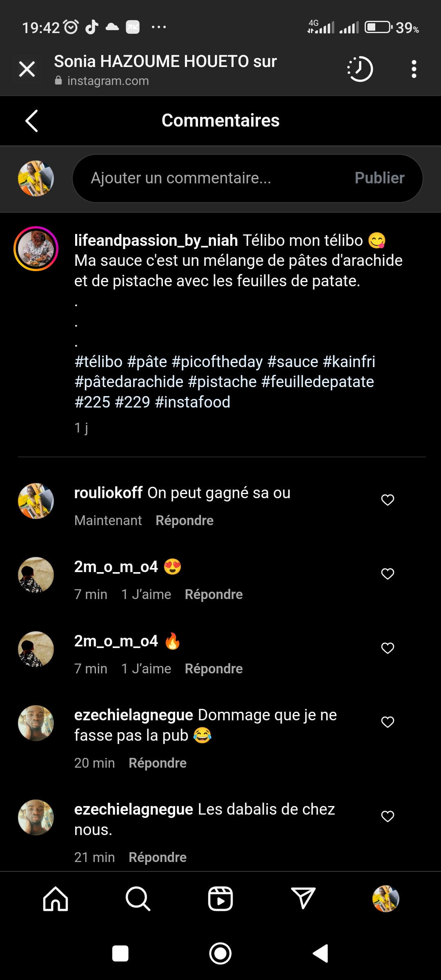Like 2m_o_m_o4's heart-eyes emoji comment
Image resolution: width=441 pixels, height=980 pixels.
pyautogui.click(x=388, y=574)
